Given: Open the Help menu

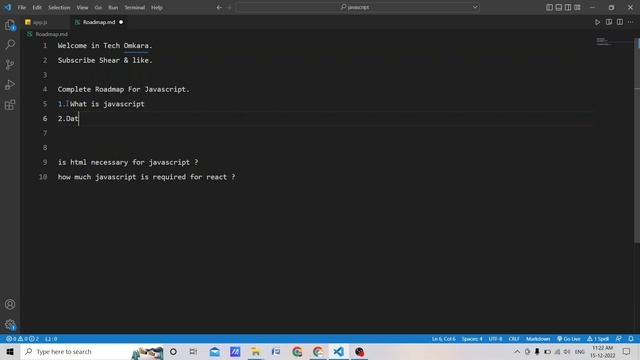Looking at the screenshot, I should click(x=157, y=7).
